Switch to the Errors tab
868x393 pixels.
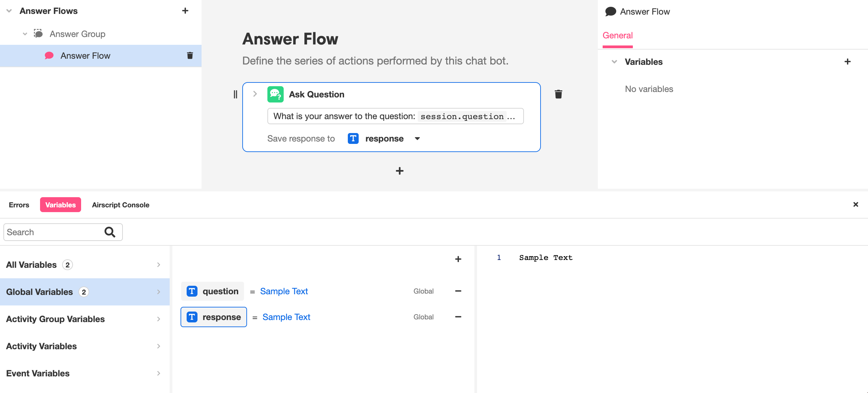(19, 205)
